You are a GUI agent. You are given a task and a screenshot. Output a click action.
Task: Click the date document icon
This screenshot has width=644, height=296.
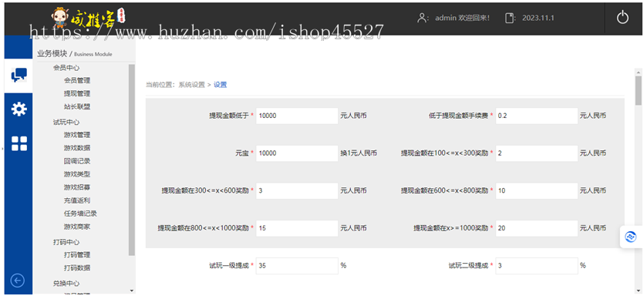pyautogui.click(x=510, y=18)
